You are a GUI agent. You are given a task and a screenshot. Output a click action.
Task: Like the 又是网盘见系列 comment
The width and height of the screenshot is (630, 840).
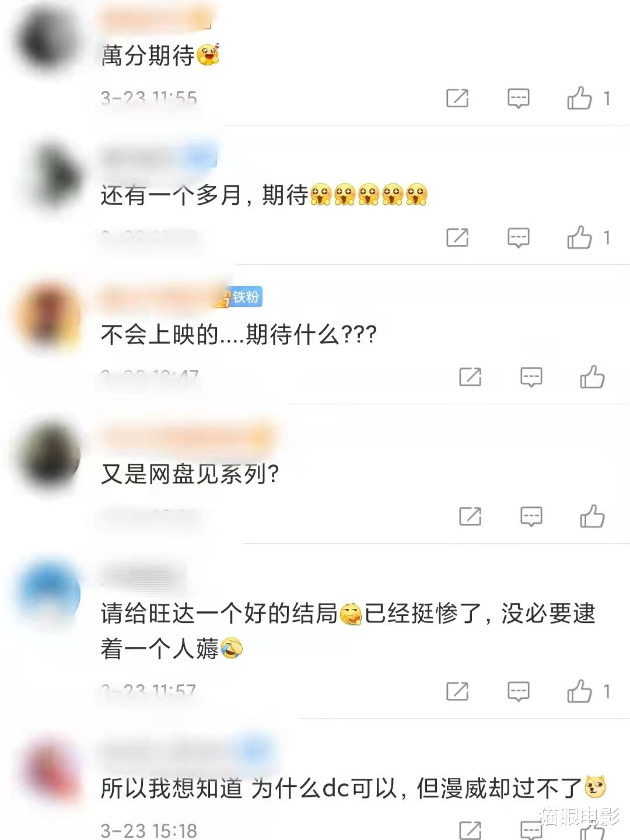(592, 516)
